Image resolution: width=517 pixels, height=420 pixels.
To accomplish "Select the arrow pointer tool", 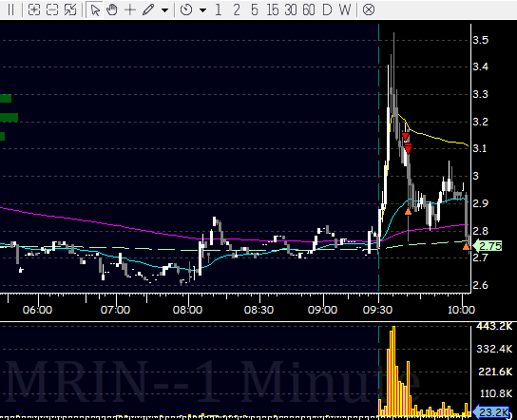I will [x=95, y=10].
